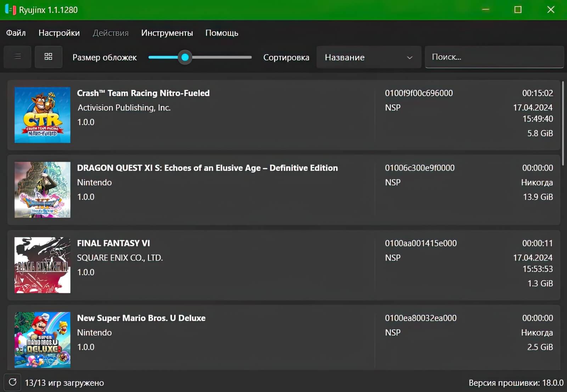Click file size 5.8 GiB
The width and height of the screenshot is (567, 392).
coord(540,133)
